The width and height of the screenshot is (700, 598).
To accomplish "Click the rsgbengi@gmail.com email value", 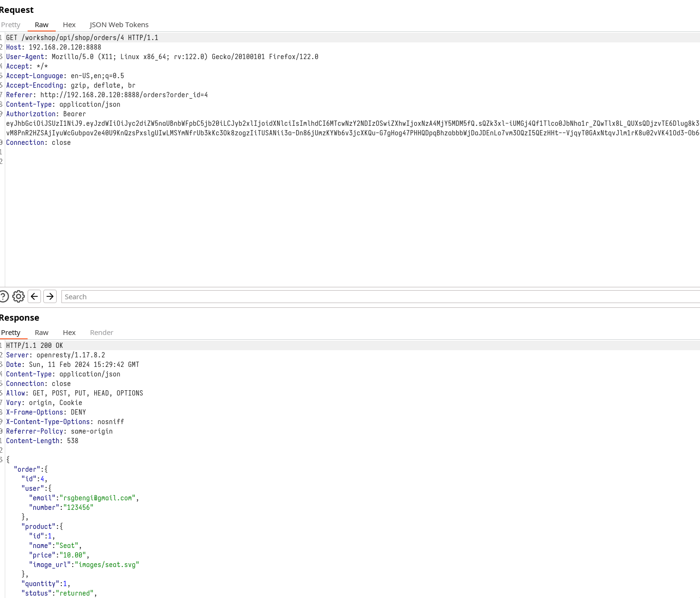I will pyautogui.click(x=98, y=498).
